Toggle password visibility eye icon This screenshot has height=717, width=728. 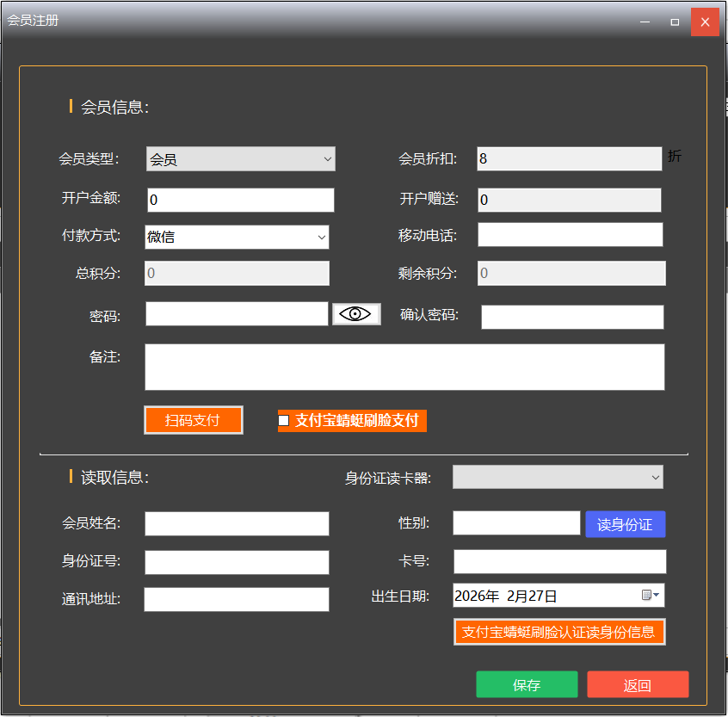[x=356, y=314]
